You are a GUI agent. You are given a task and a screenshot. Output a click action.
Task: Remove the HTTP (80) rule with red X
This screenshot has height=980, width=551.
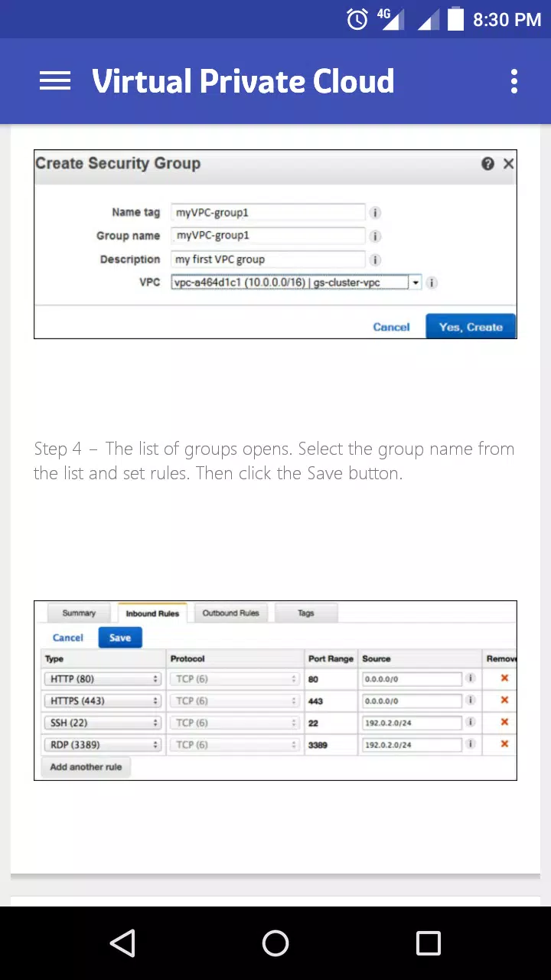[x=504, y=678]
